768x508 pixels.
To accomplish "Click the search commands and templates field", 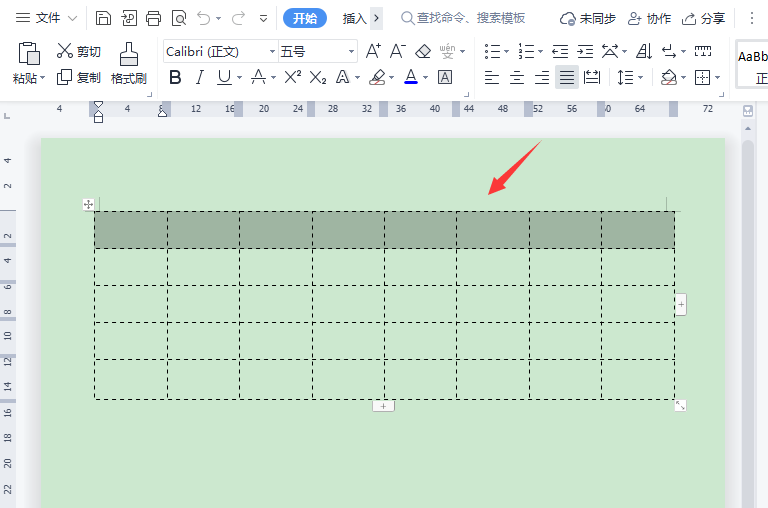I will coord(463,18).
